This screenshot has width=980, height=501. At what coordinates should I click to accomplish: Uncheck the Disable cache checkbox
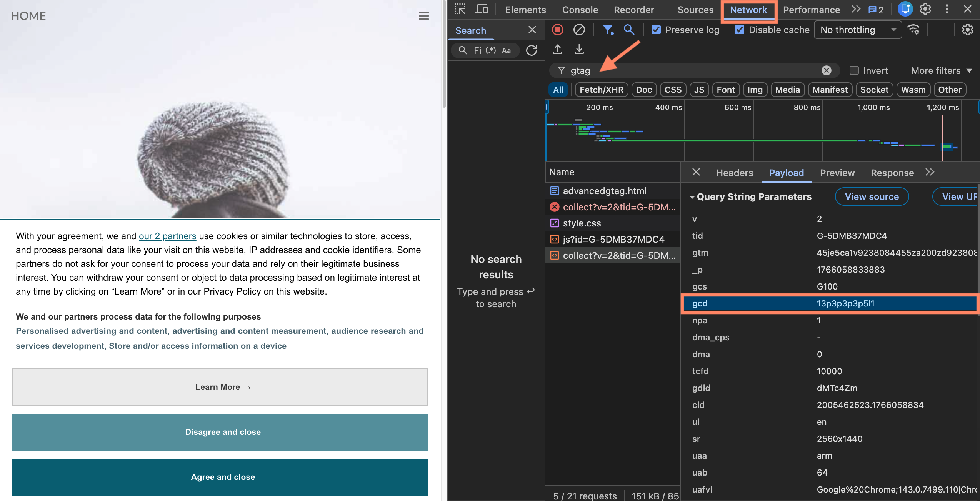pos(739,30)
